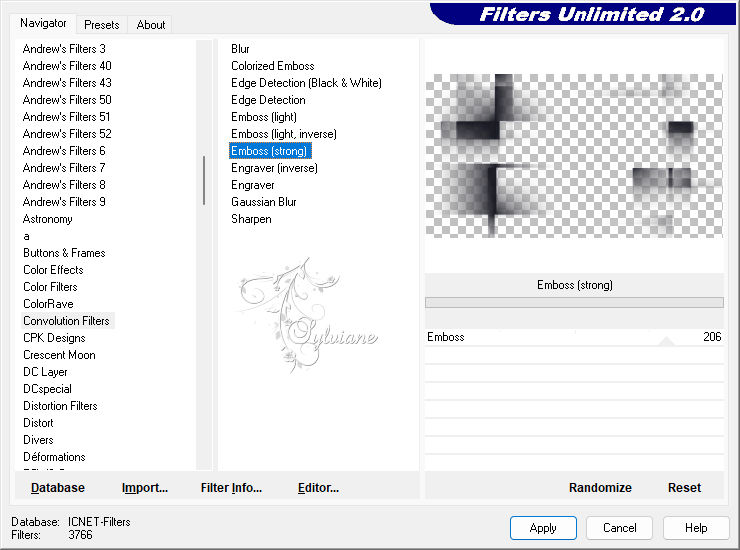Reset filter parameters
Viewport: 740px width, 550px height.
pos(684,488)
